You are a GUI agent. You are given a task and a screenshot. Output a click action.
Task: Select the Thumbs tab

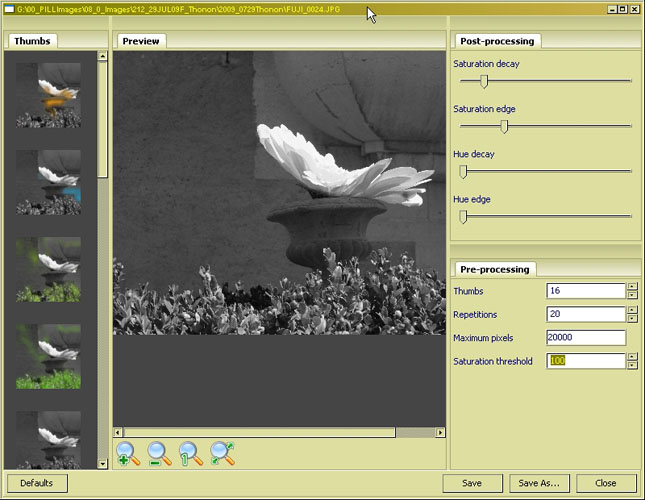click(x=32, y=41)
